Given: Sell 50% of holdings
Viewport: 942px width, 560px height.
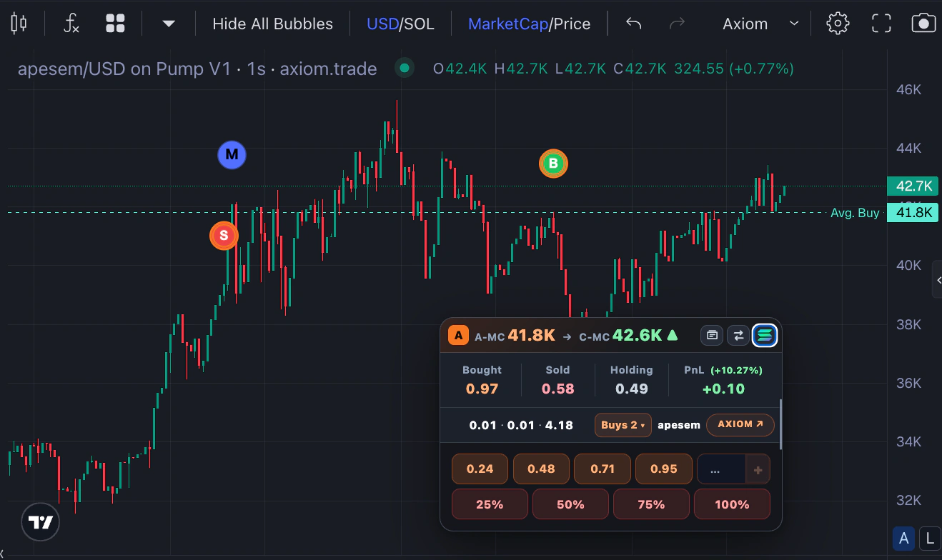Looking at the screenshot, I should click(x=570, y=504).
